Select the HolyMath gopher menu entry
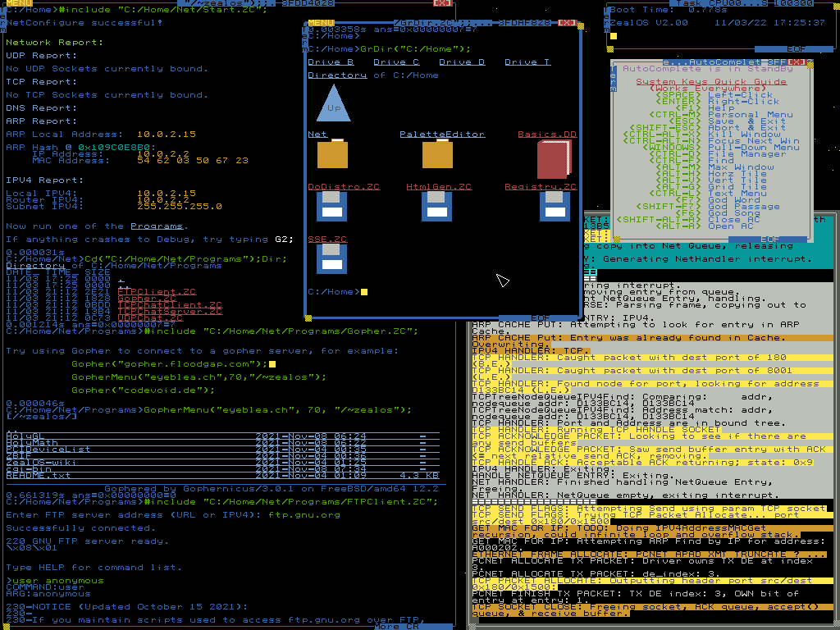840x630 pixels. coord(223,442)
